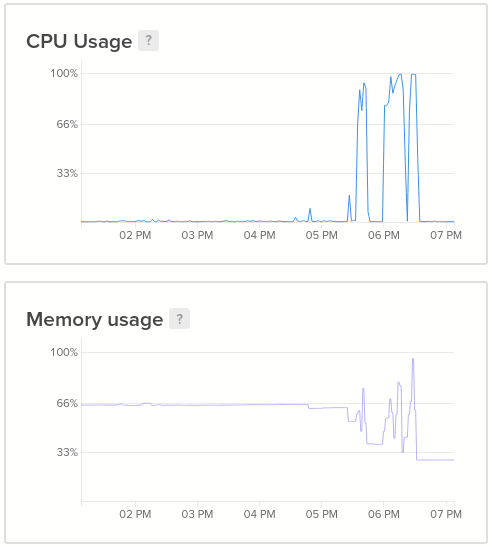
Task: Click the 33% label on Memory chart
Action: pos(67,452)
